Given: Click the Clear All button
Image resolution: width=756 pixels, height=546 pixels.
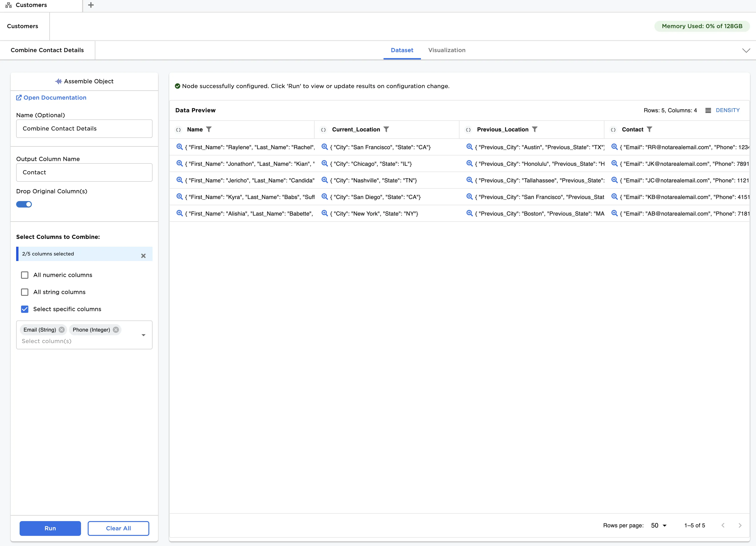Looking at the screenshot, I should 118,528.
